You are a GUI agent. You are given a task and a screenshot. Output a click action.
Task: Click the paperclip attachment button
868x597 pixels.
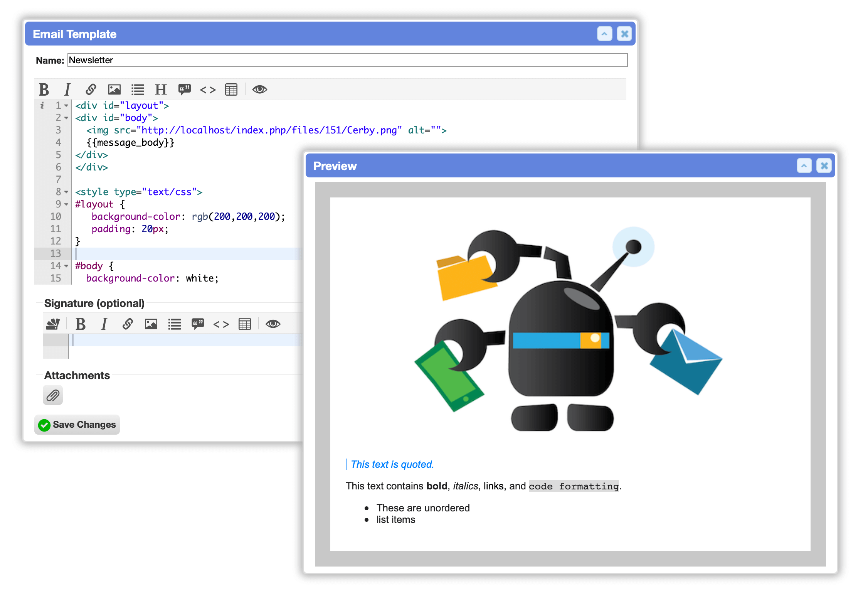(x=53, y=395)
